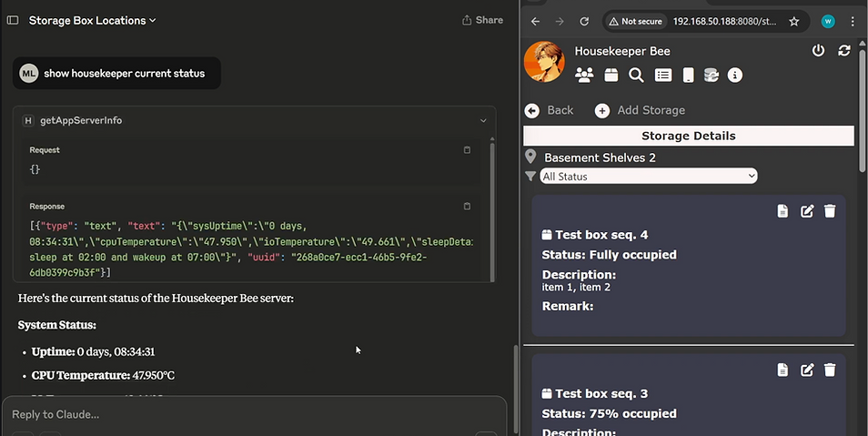This screenshot has width=868, height=436.
Task: Delete Test box seq. 4 via trash icon
Action: [830, 211]
